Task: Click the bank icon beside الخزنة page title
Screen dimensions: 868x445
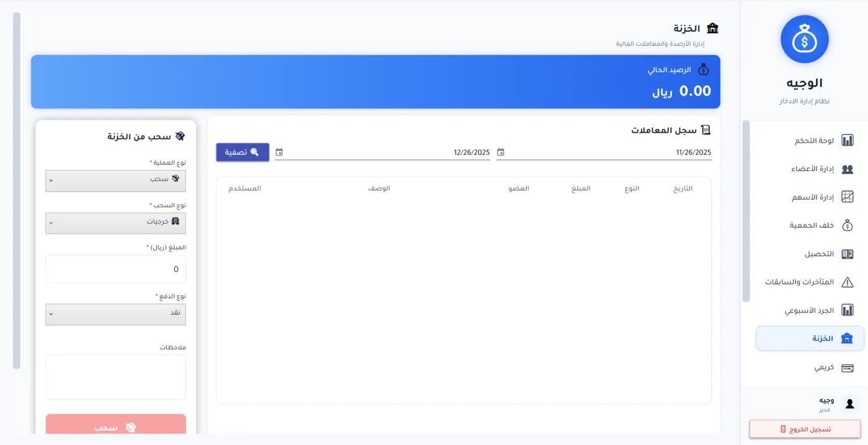Action: click(712, 29)
